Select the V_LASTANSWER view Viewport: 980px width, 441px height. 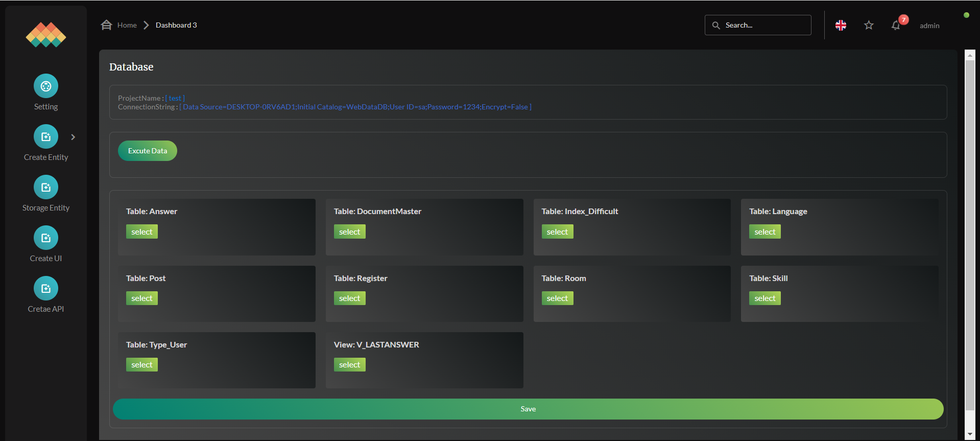[350, 364]
